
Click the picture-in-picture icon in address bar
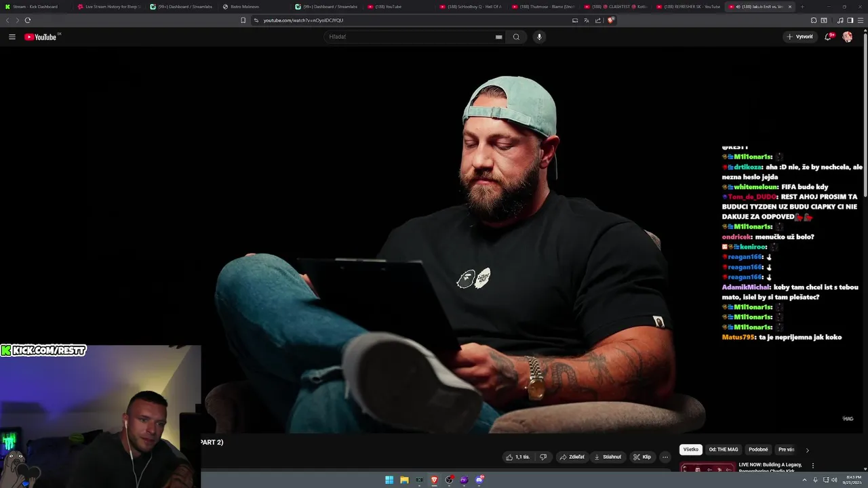point(575,20)
